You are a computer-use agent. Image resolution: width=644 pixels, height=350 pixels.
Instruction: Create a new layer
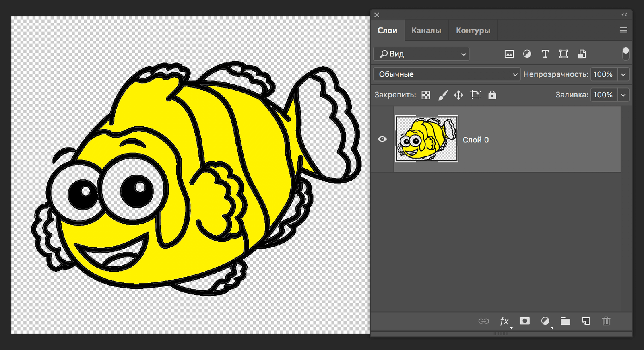[586, 321]
